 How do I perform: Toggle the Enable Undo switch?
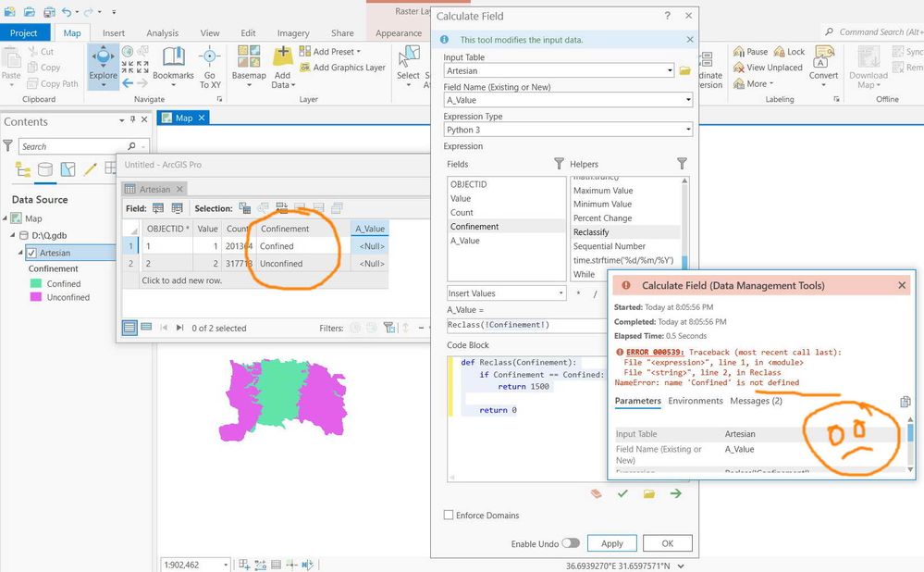(571, 543)
